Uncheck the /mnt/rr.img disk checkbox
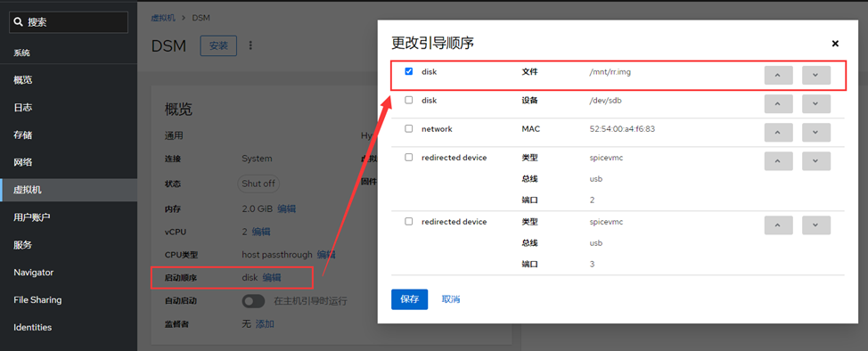Viewport: 868px width, 351px height. point(408,71)
